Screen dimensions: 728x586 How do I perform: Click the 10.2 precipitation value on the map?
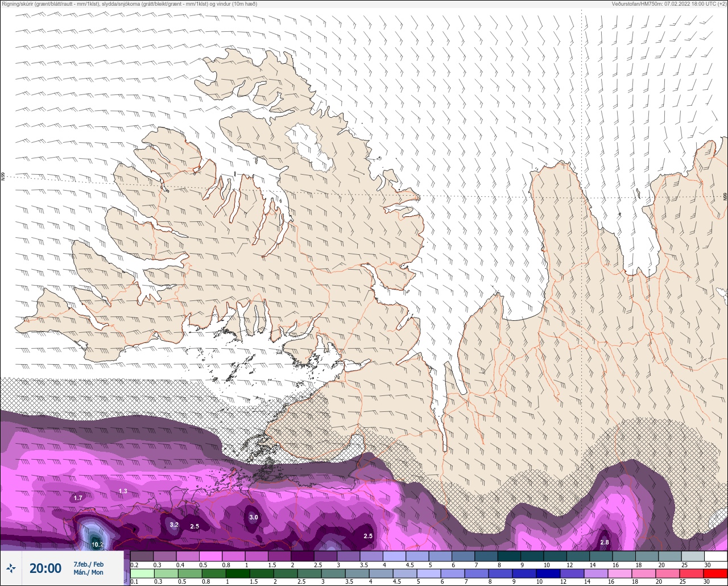click(97, 544)
